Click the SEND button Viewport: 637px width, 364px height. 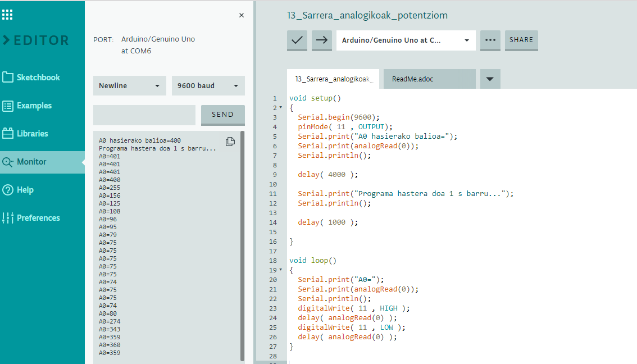pyautogui.click(x=222, y=115)
